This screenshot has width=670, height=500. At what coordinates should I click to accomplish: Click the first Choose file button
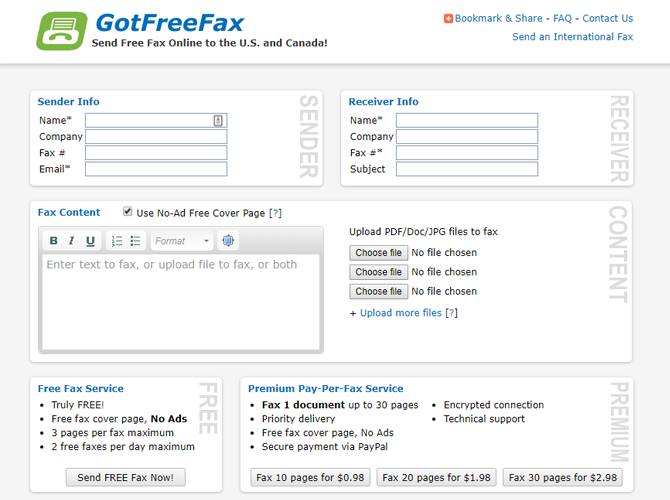click(379, 253)
